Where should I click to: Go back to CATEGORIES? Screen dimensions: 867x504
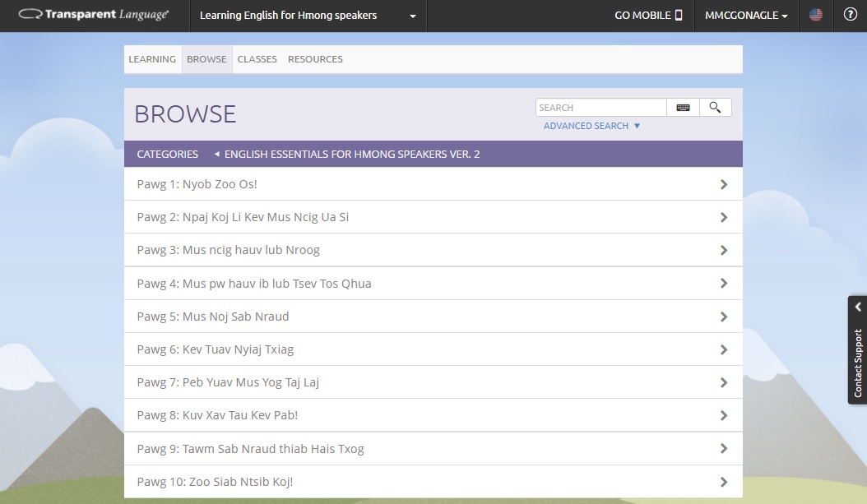pos(167,154)
